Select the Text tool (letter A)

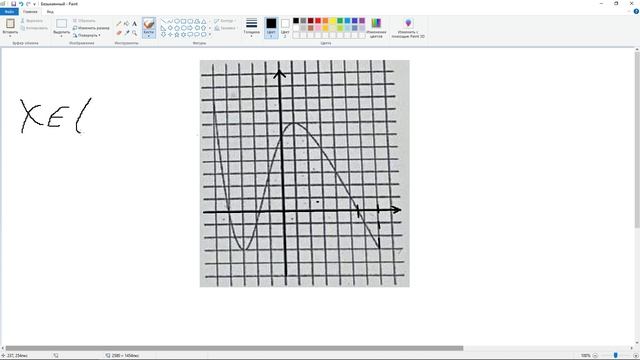[x=134, y=24]
